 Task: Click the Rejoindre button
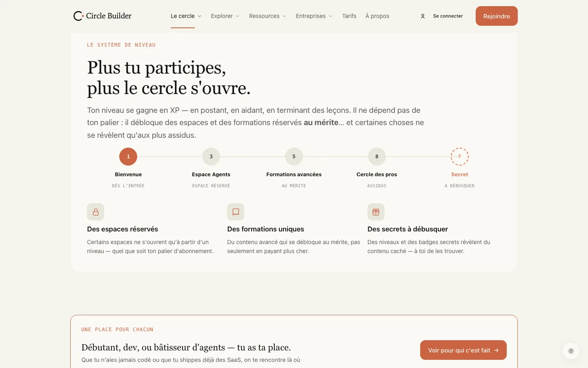click(497, 16)
